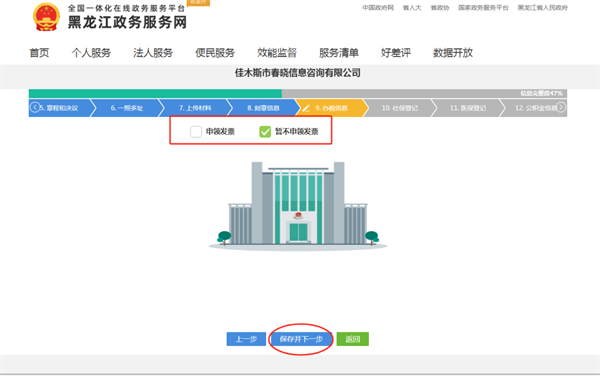
Task: Open the 便民服务 menu
Action: (215, 53)
